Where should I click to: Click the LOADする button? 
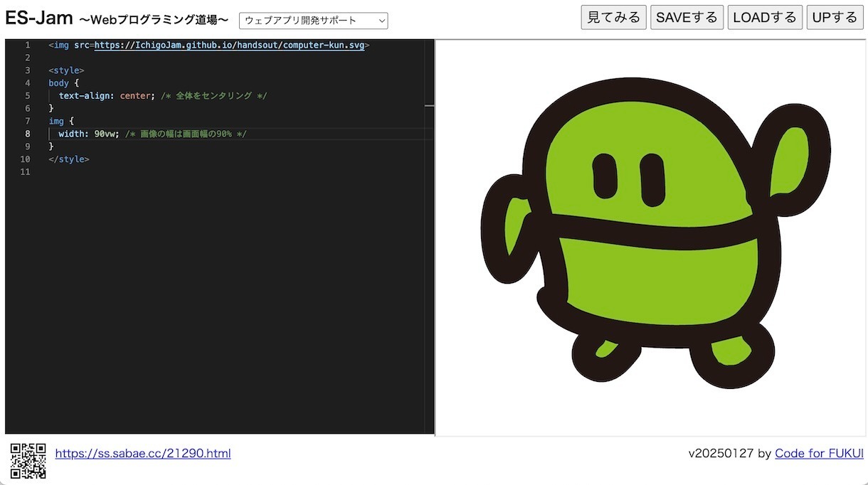(764, 17)
